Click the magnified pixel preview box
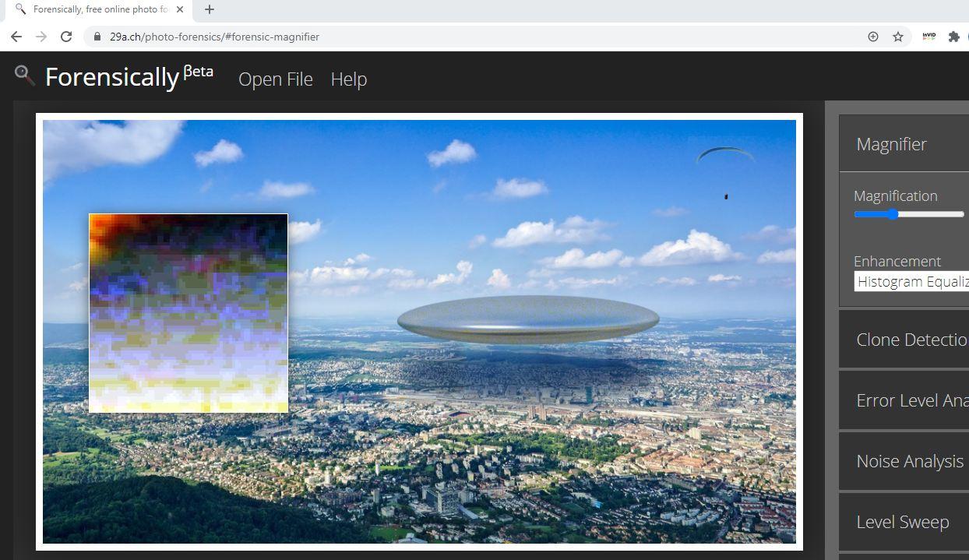 [x=189, y=313]
